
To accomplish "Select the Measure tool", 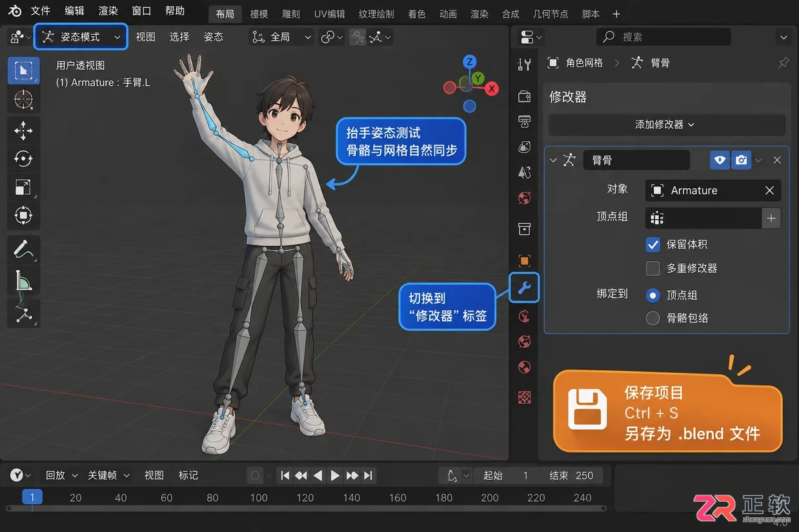I will pyautogui.click(x=23, y=281).
